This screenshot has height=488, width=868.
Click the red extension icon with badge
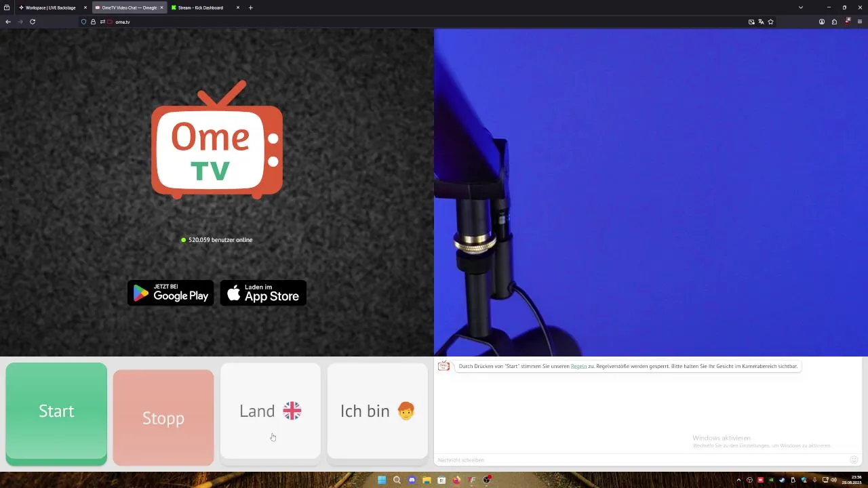[847, 22]
